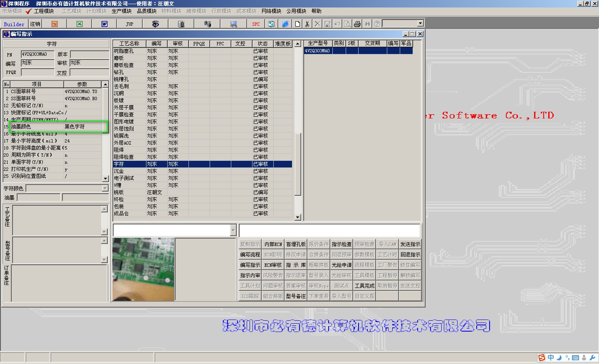Click the desktop computer toolbar icon
The width and height of the screenshot is (599, 364).
point(233,24)
